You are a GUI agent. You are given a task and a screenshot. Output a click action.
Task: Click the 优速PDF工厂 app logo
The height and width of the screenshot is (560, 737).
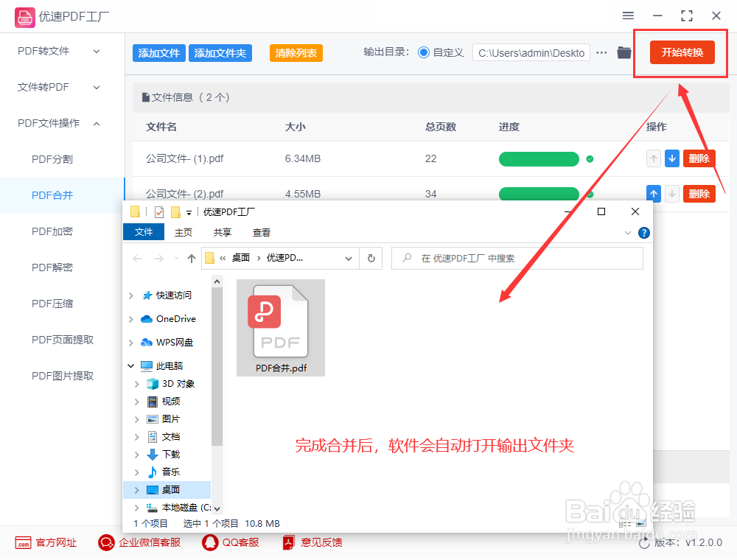click(x=24, y=18)
